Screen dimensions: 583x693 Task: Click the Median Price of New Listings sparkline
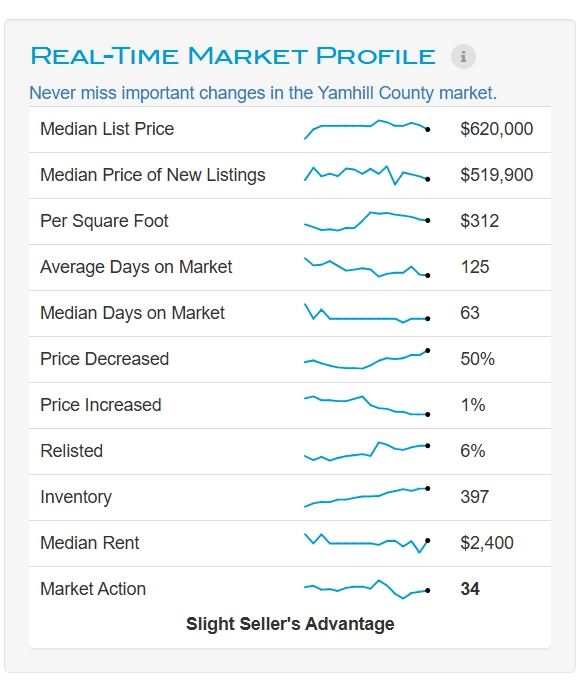(367, 175)
